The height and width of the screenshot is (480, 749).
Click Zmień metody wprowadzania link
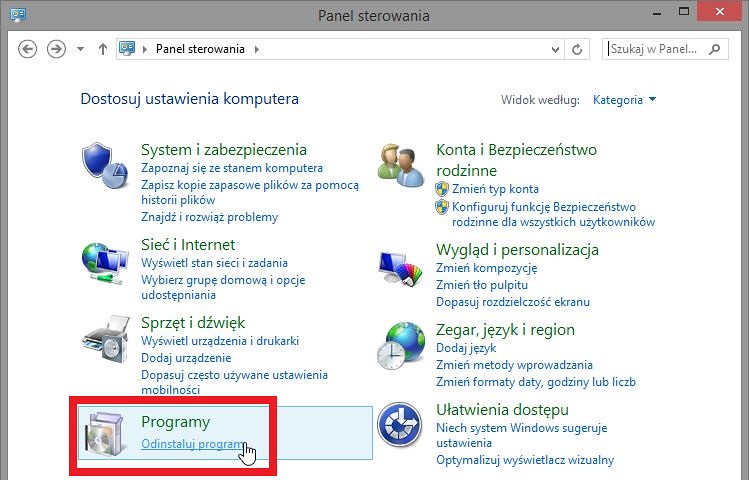coord(514,365)
